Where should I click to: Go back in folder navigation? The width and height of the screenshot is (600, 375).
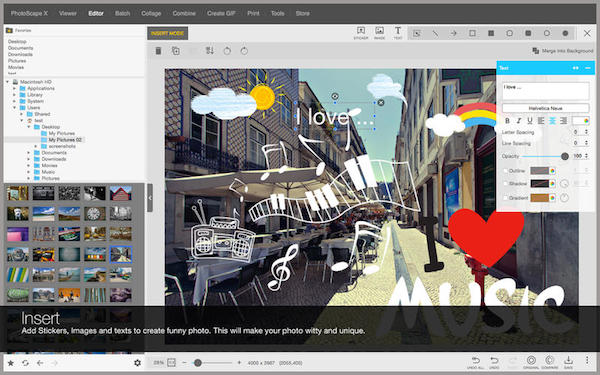click(x=40, y=363)
